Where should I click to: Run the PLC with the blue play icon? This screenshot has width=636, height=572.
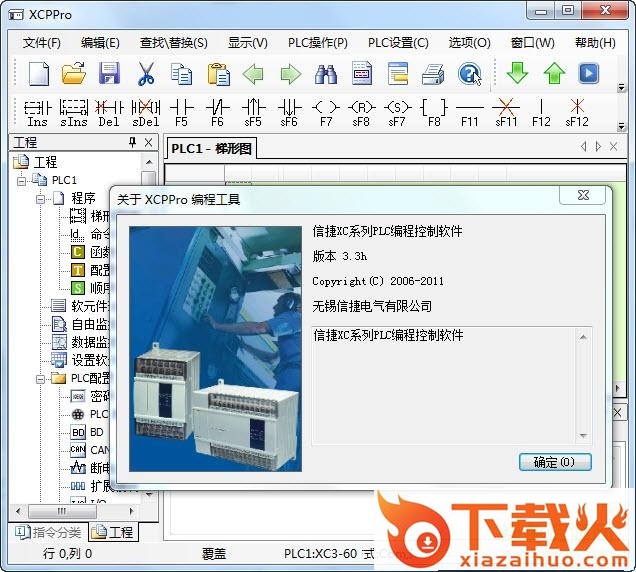[x=589, y=73]
